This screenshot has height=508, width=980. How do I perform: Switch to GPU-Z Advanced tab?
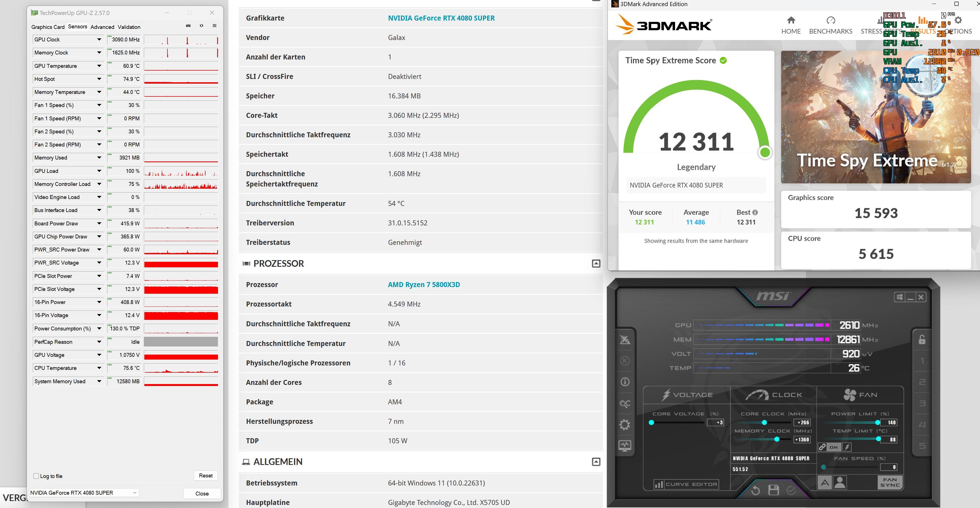(x=102, y=27)
